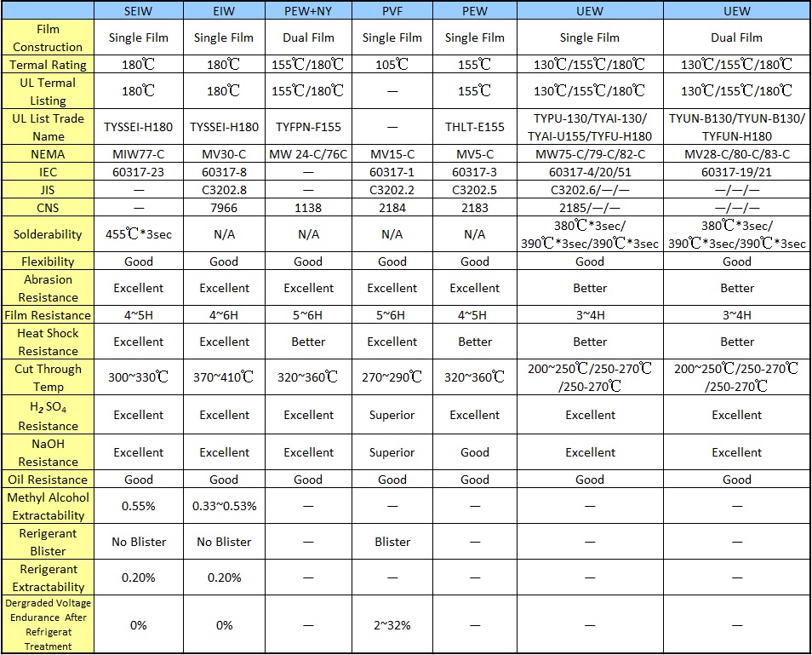
Task: Click the 2~32% voltage endurance cell
Action: coord(392,625)
